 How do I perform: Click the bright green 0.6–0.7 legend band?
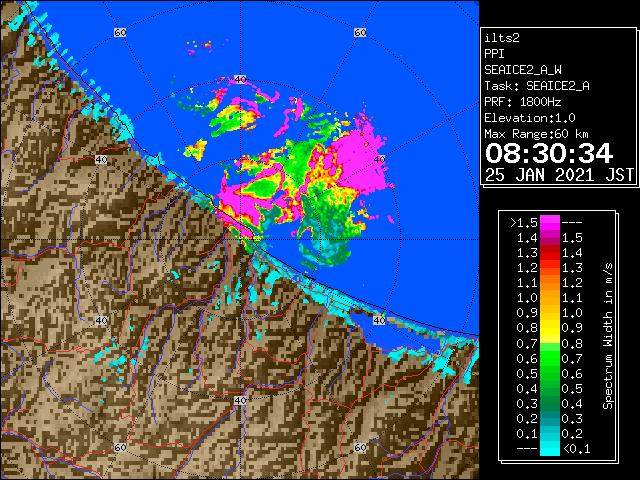tap(550, 358)
